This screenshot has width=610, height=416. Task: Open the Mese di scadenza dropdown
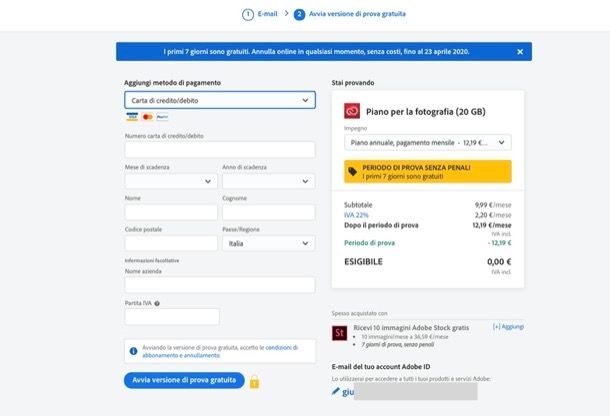click(171, 181)
